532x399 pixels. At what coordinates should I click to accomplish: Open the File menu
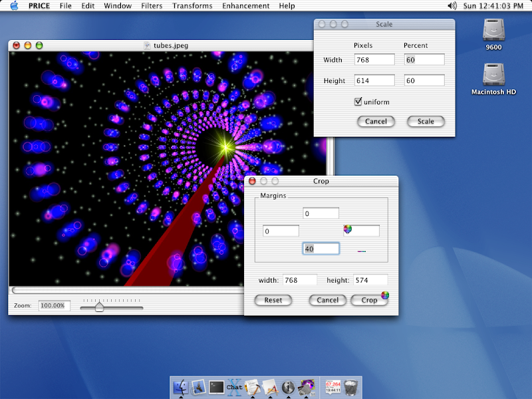click(65, 6)
